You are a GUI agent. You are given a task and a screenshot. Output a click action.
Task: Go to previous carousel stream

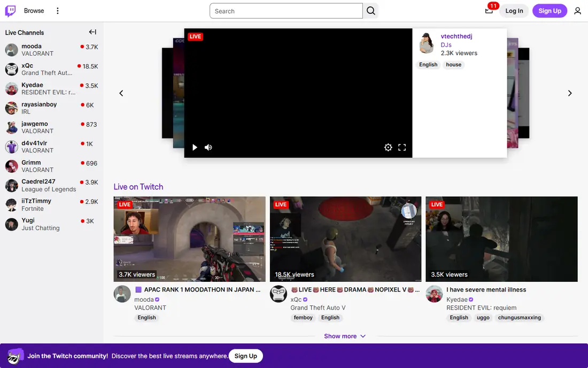click(x=121, y=93)
